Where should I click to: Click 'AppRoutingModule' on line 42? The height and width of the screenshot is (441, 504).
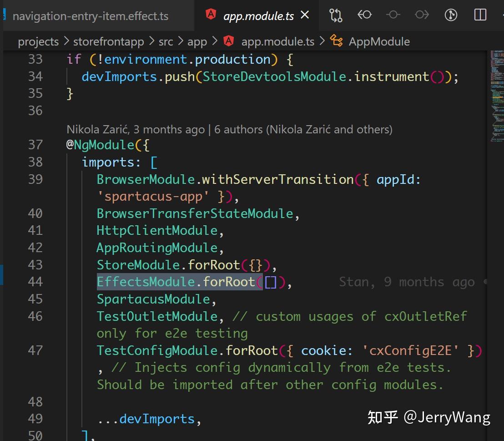(157, 248)
